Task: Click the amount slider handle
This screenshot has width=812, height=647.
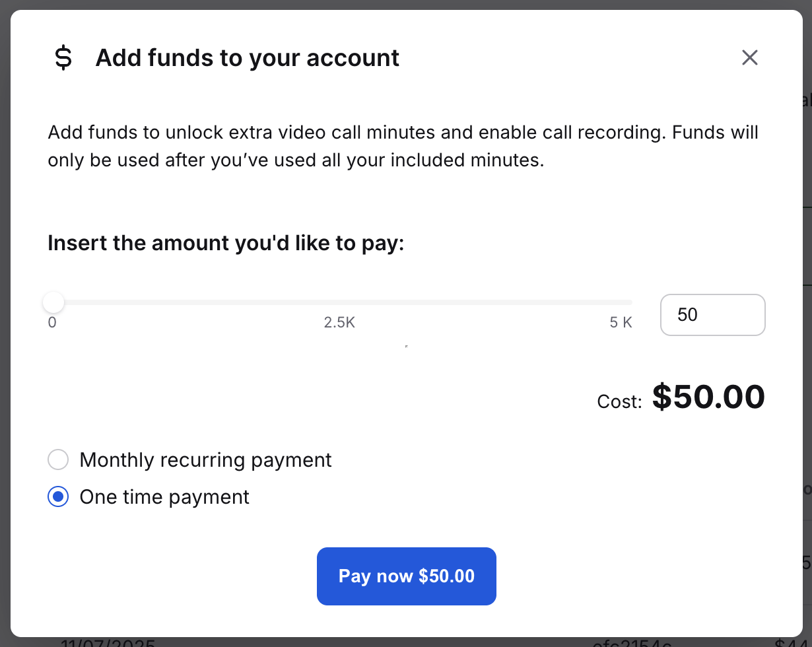Action: point(53,303)
